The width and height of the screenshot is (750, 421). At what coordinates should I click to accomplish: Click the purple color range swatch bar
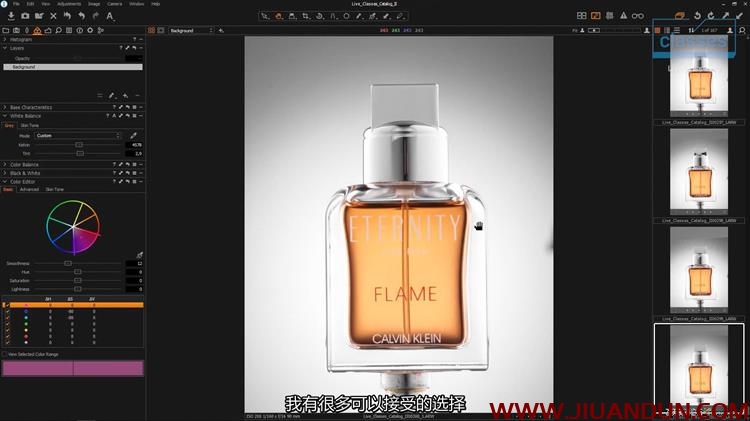tap(73, 368)
